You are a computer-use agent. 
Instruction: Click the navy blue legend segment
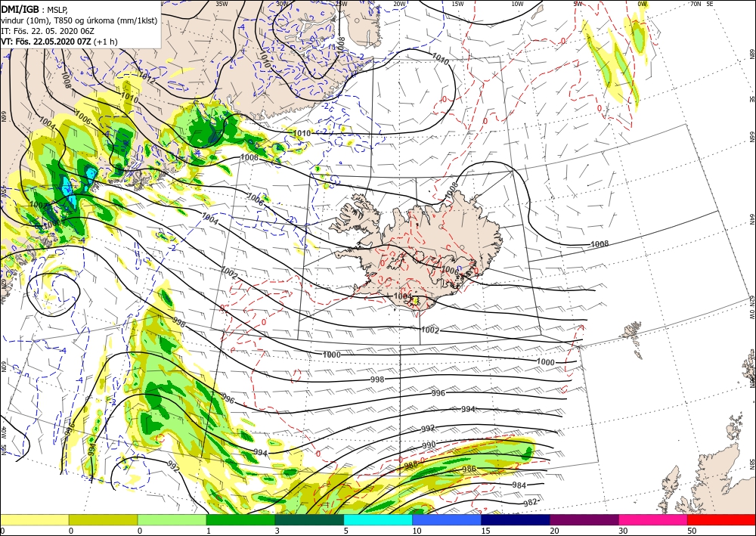click(516, 519)
